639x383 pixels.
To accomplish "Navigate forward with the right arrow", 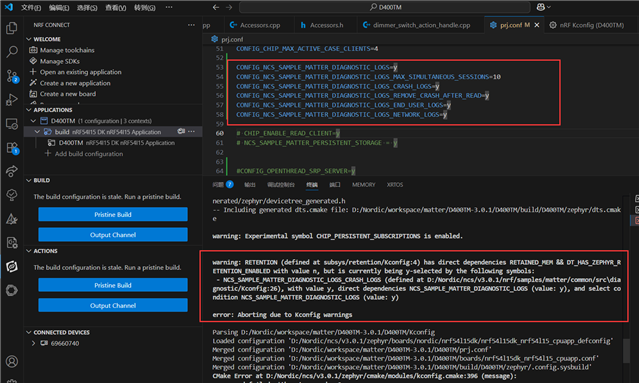I will pyautogui.click(x=229, y=7).
